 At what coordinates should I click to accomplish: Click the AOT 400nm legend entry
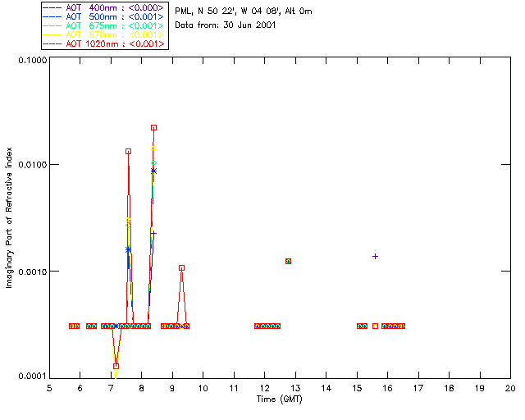(103, 7)
